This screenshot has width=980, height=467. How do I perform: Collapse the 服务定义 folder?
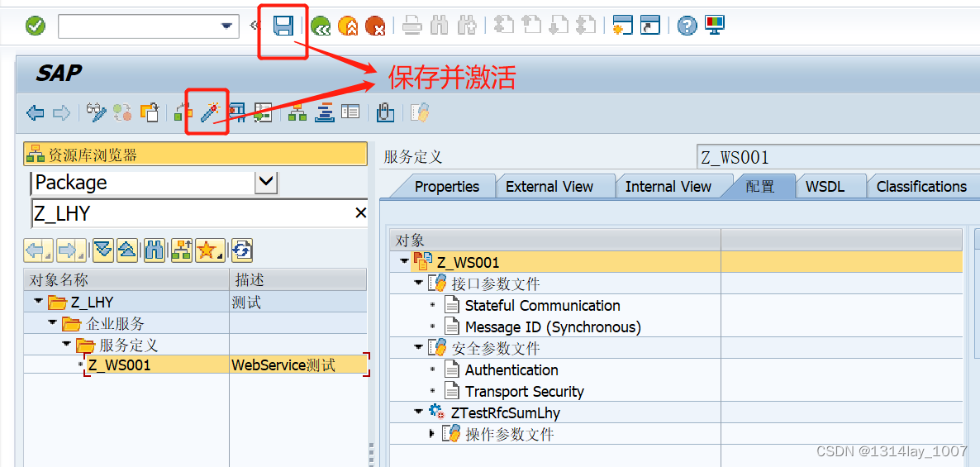coord(66,345)
